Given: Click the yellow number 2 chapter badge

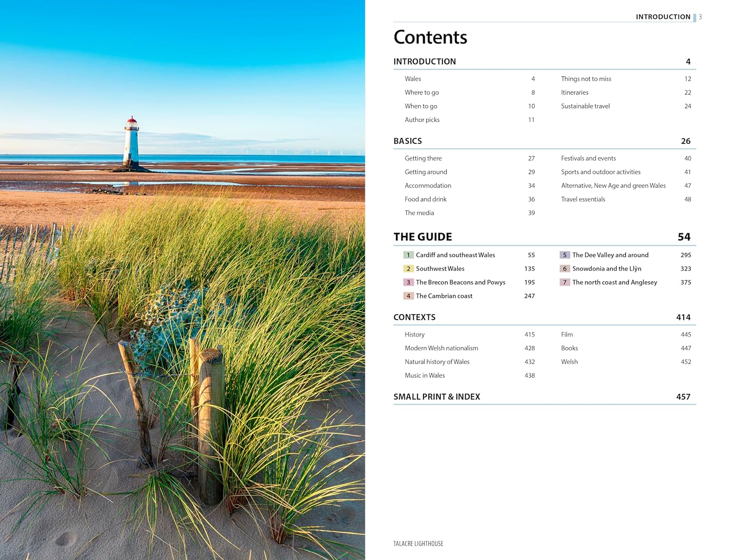Looking at the screenshot, I should 408,269.
